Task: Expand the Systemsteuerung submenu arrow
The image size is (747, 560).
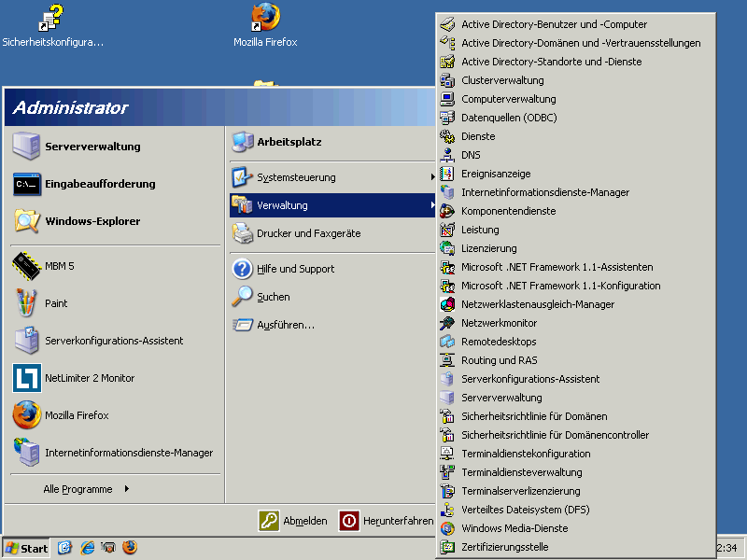Action: coord(432,177)
